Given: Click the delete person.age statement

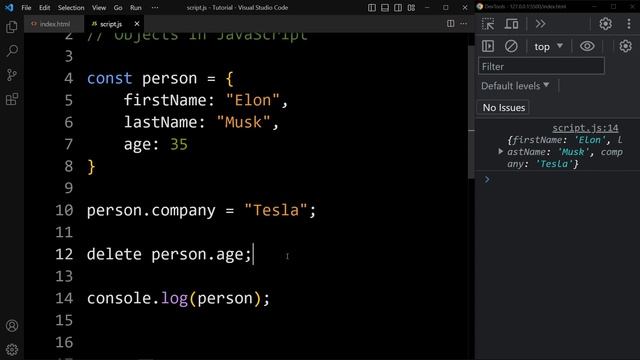Looking at the screenshot, I should pos(169,254).
